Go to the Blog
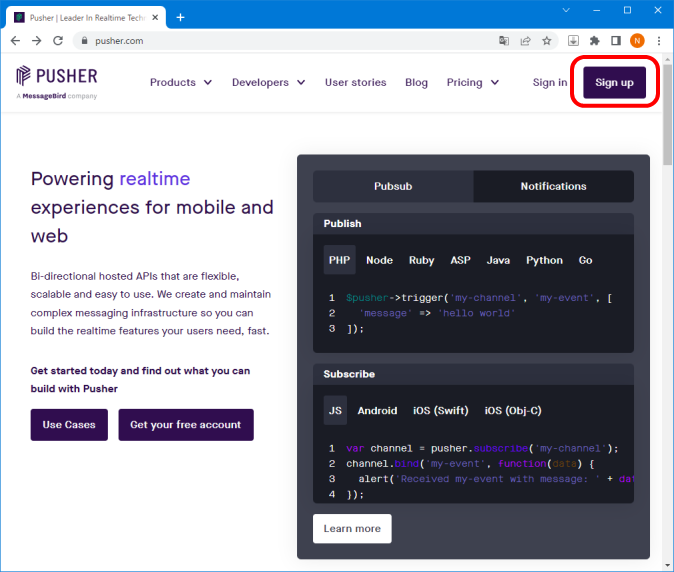 pos(416,82)
